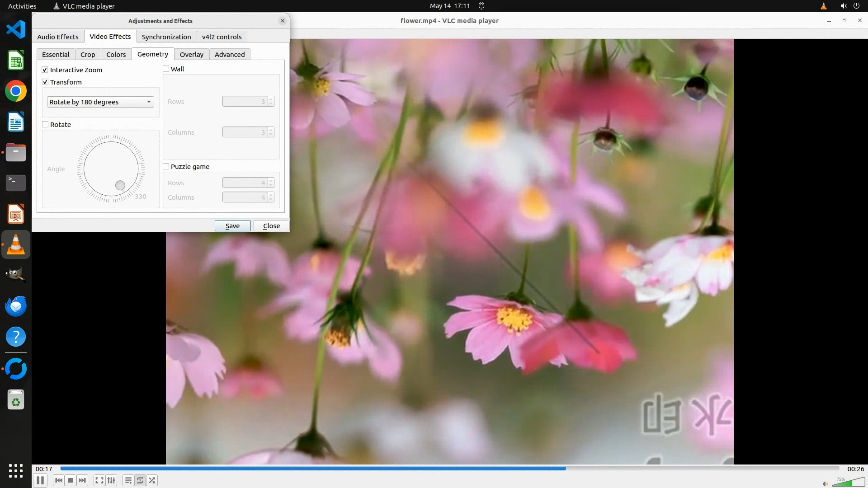
Task: Toggle fullscreen video mode
Action: click(x=99, y=480)
